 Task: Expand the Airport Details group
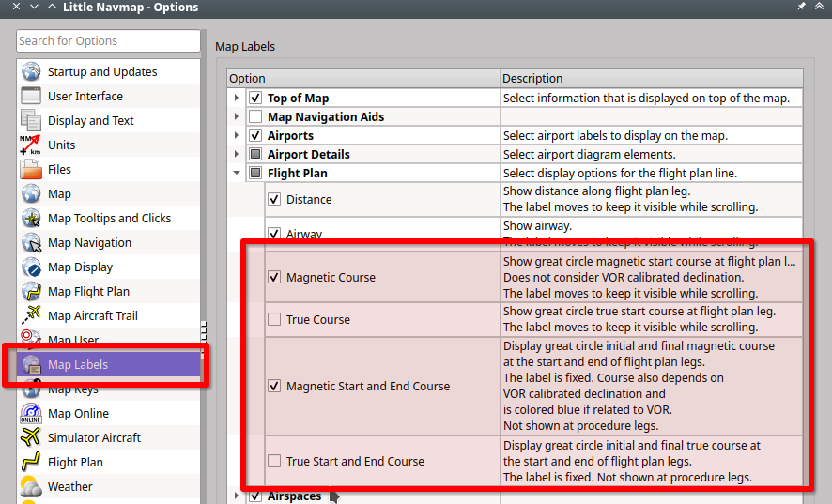237,154
